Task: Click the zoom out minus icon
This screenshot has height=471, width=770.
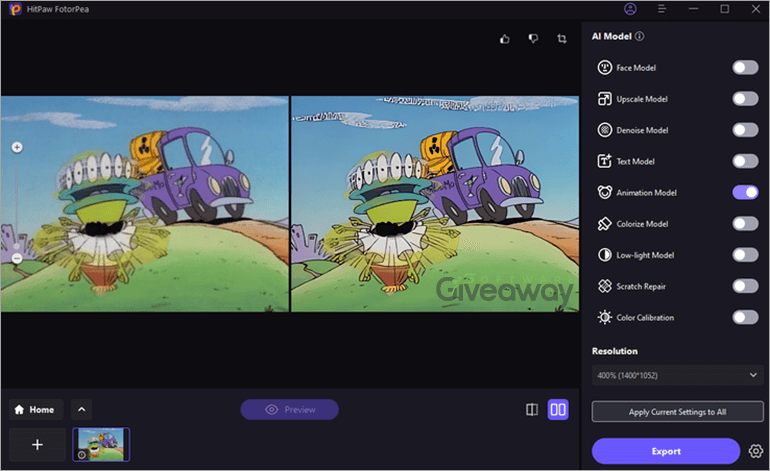Action: coord(17,258)
